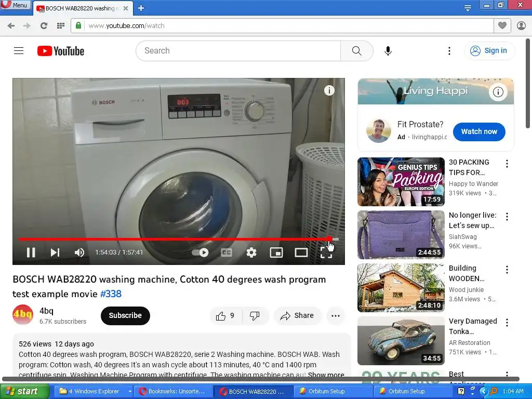
Task: Open the 4bq channel name
Action: 46,311
